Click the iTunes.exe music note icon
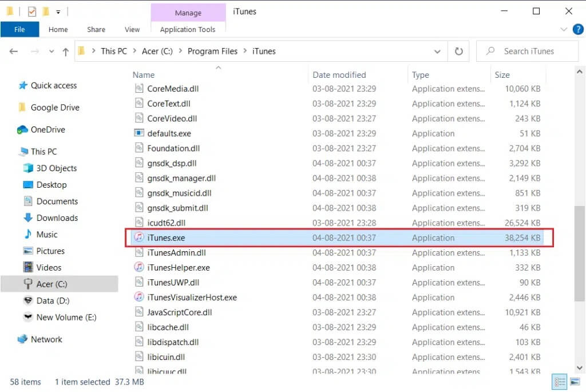This screenshot has width=586, height=392. pos(139,237)
